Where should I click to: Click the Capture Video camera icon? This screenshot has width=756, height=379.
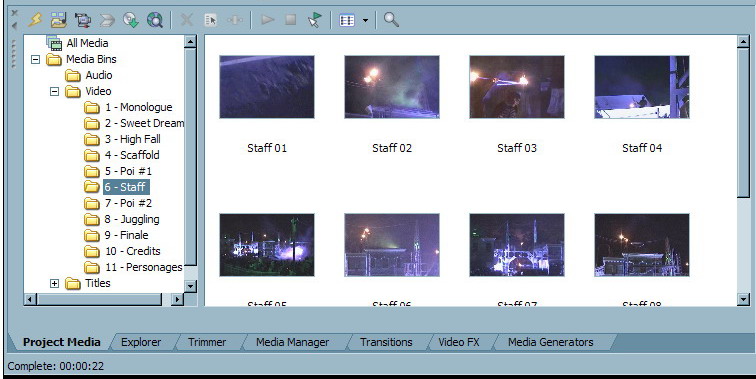point(83,20)
